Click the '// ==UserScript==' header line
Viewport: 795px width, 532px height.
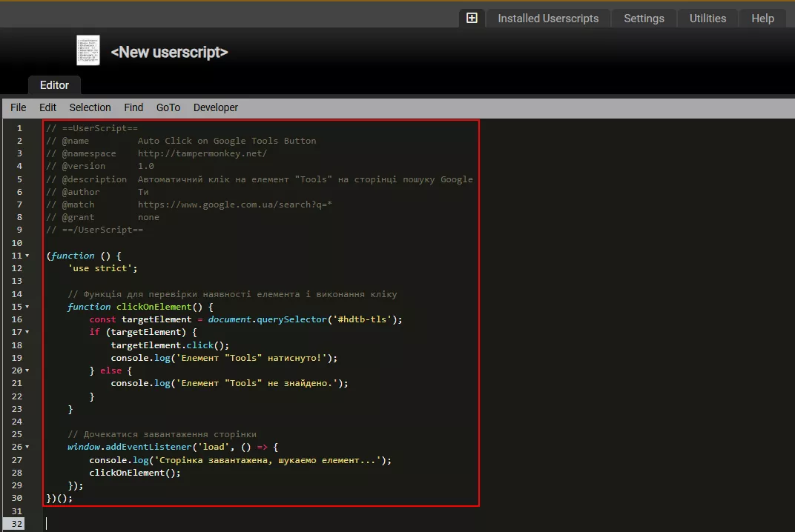pos(92,128)
